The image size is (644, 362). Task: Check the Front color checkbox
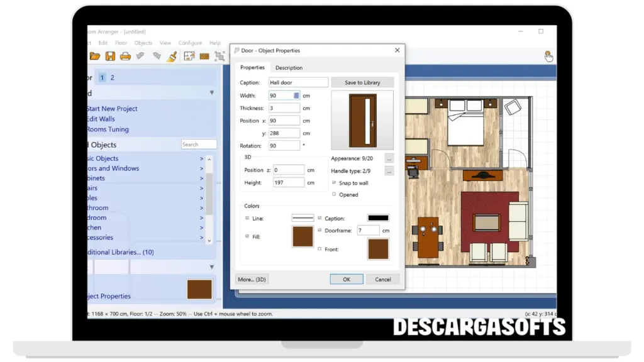pyautogui.click(x=319, y=250)
